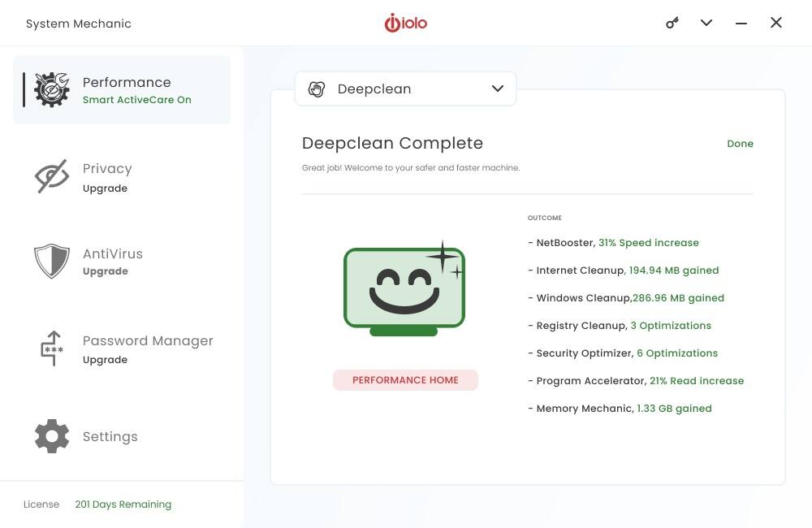Click the NetBooster 31% Speed increase result

pos(613,243)
